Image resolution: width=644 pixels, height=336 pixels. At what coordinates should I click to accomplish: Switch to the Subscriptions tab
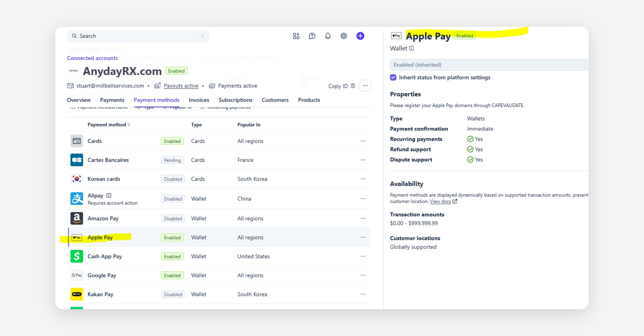[x=235, y=100]
